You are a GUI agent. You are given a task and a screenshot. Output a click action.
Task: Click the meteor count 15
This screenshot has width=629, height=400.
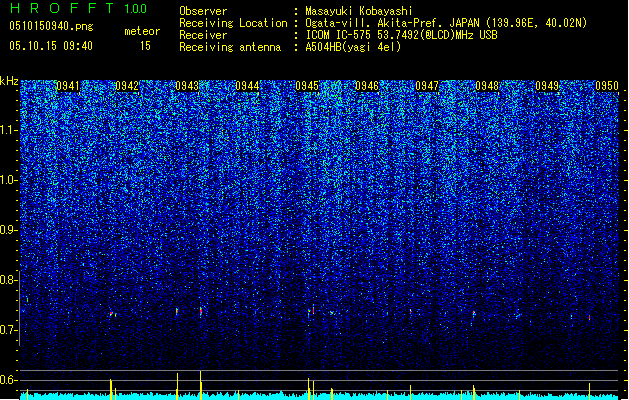pyautogui.click(x=145, y=46)
